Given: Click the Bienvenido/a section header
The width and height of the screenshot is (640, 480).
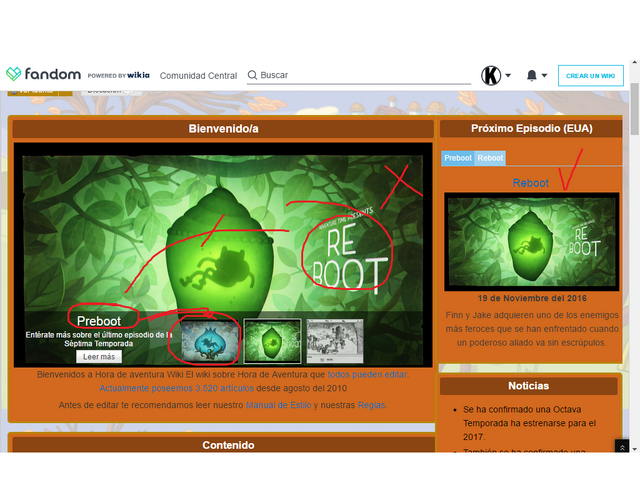Looking at the screenshot, I should point(223,129).
